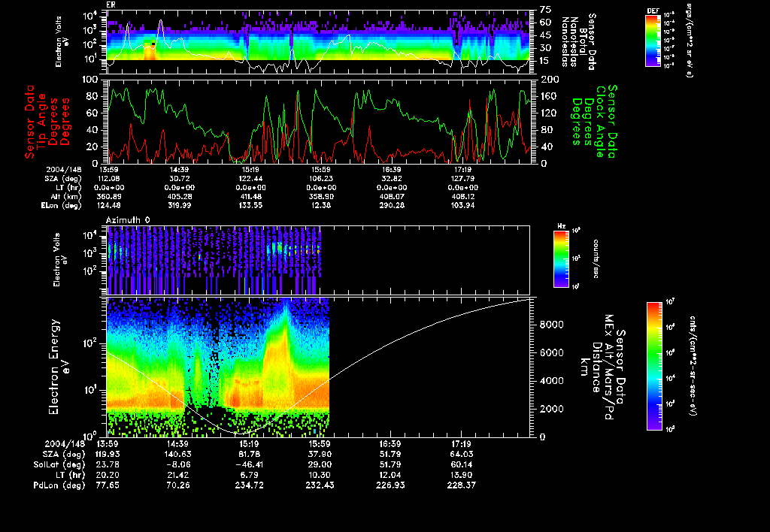The width and height of the screenshot is (770, 532).
Task: Click PdLon value 226.93
Action: click(x=390, y=485)
